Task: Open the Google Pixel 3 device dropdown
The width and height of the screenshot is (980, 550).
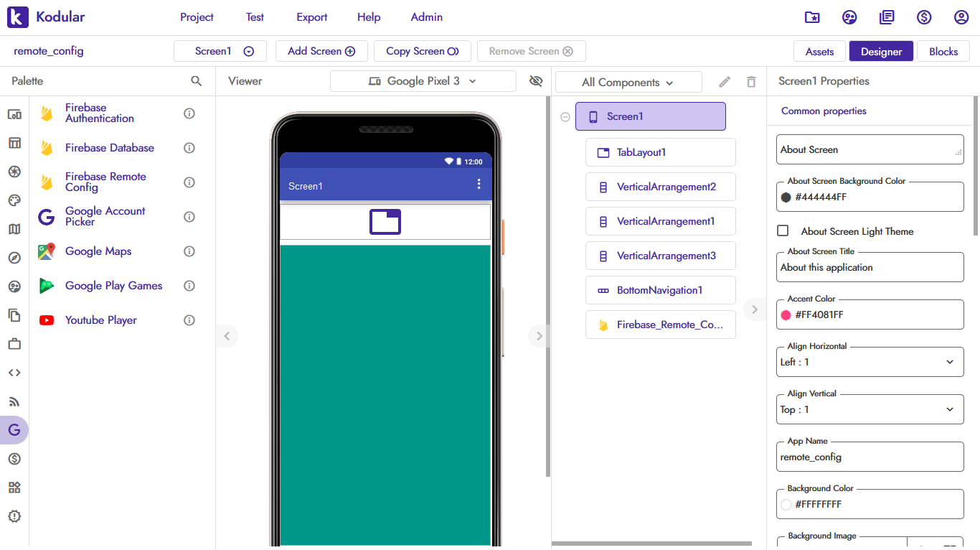Action: (423, 81)
